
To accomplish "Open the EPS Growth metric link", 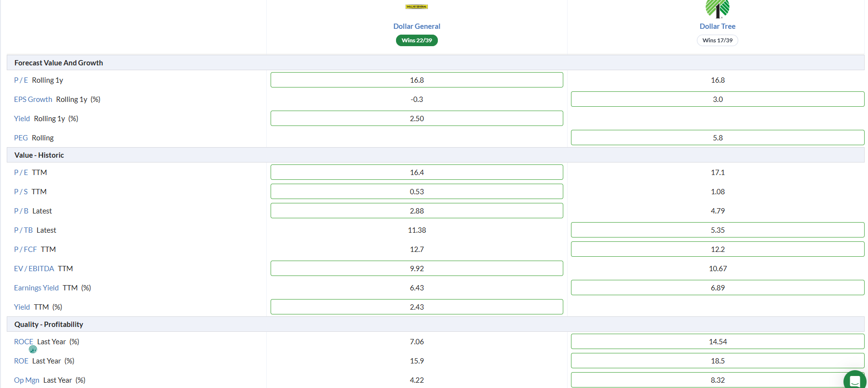I will [33, 100].
